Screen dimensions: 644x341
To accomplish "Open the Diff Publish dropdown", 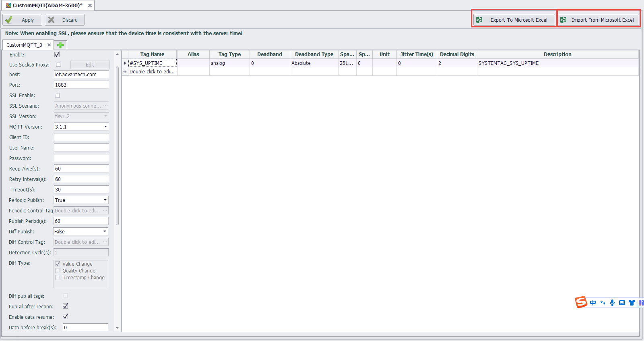I will coord(105,232).
